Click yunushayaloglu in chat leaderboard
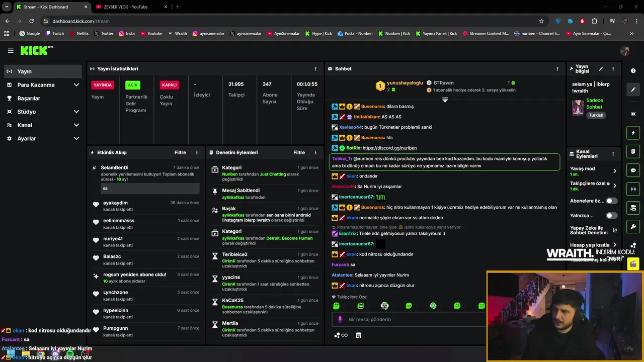 [405, 83]
